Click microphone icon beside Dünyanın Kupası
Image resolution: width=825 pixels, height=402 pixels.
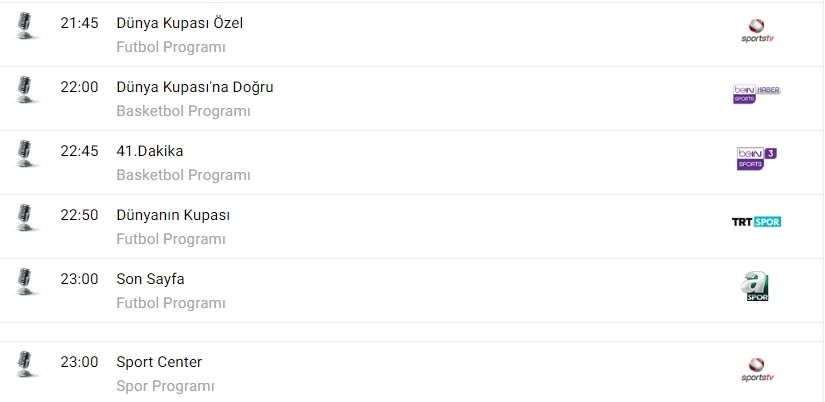click(x=27, y=218)
